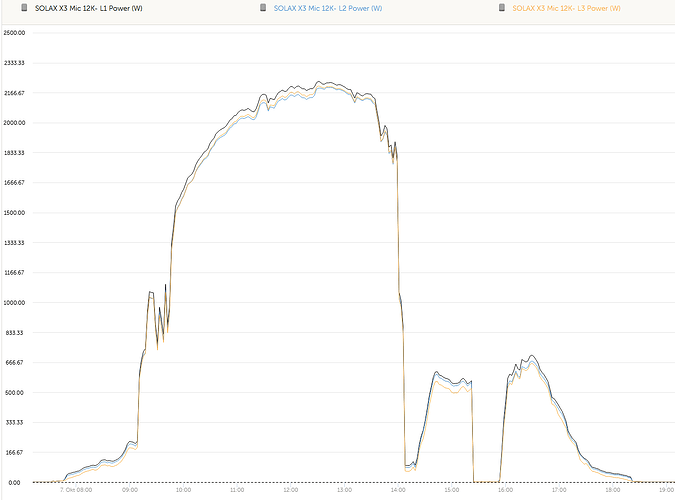Click the L2 Power legend device icon
The height and width of the screenshot is (500, 675).
(263, 8)
